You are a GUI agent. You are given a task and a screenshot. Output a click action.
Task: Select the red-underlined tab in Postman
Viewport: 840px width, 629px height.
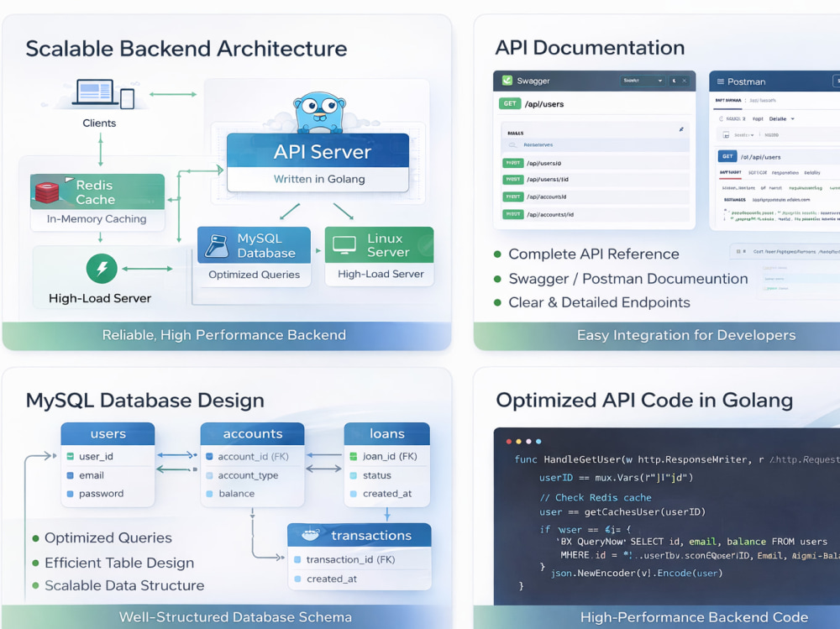coord(730,172)
